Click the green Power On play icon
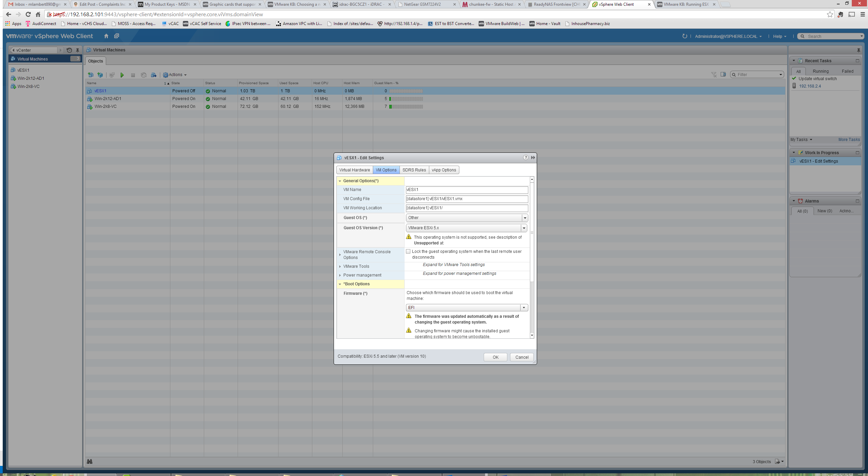This screenshot has height=476, width=868. [122, 75]
